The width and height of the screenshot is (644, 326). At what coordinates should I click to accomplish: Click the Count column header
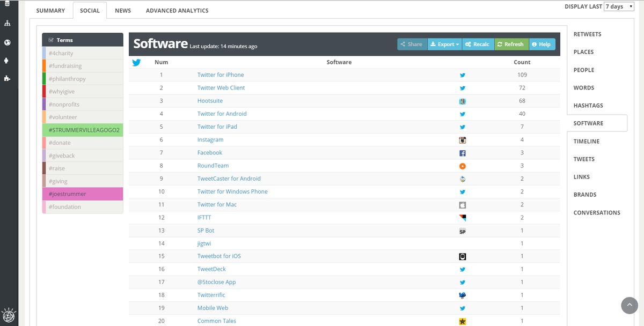522,62
